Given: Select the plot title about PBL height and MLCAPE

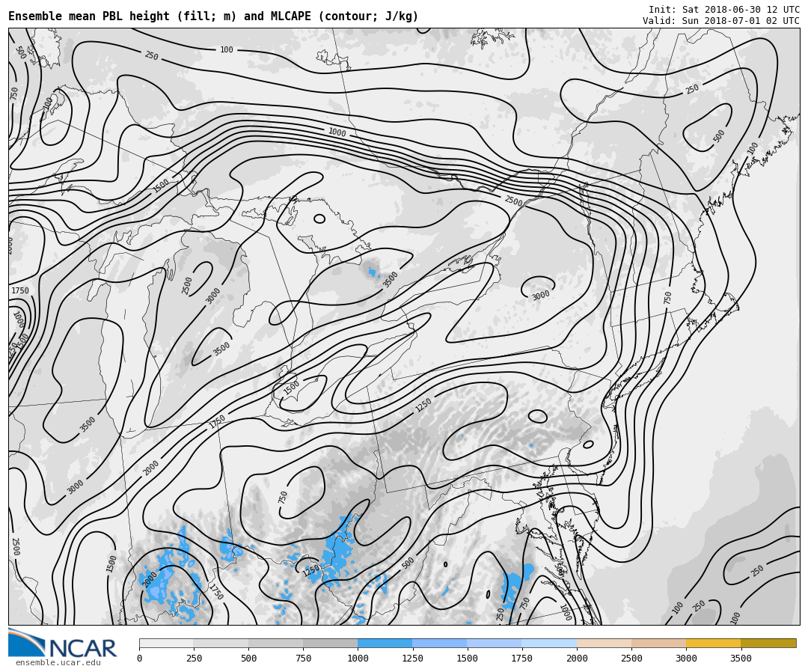Looking at the screenshot, I should [213, 16].
